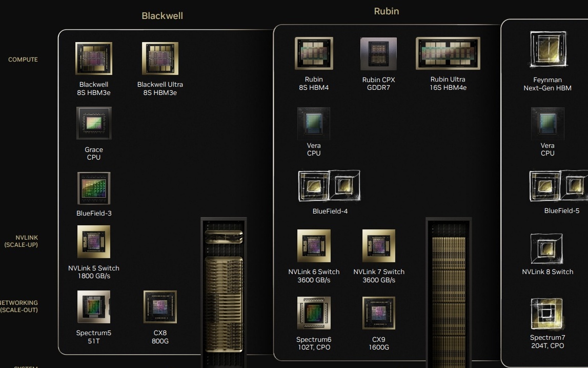Select the Spectrum7 204T CPO sketch image

coord(547,314)
